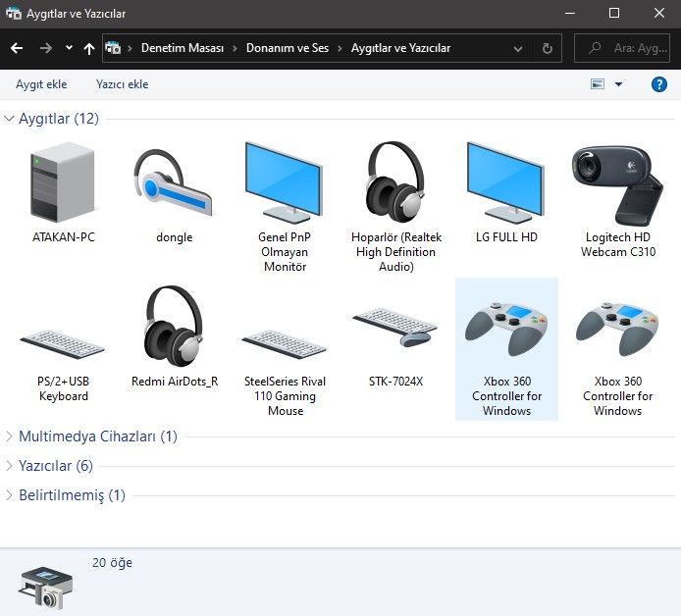Select the highlighted Xbox 360 Controller icon
The width and height of the screenshot is (681, 616).
(506, 329)
